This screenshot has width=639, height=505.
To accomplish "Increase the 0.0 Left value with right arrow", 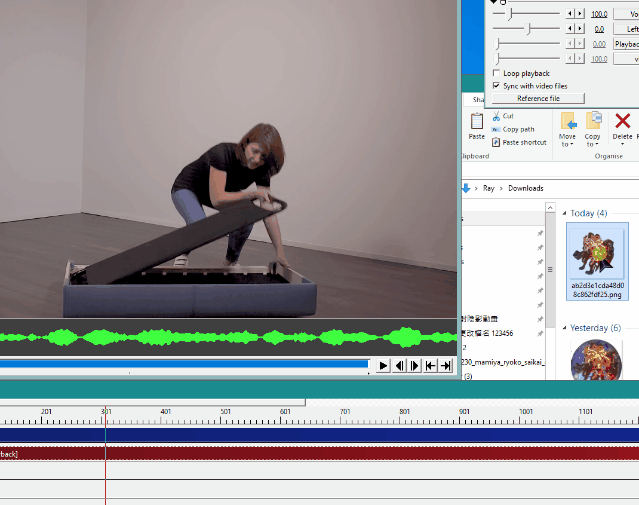I will point(580,29).
